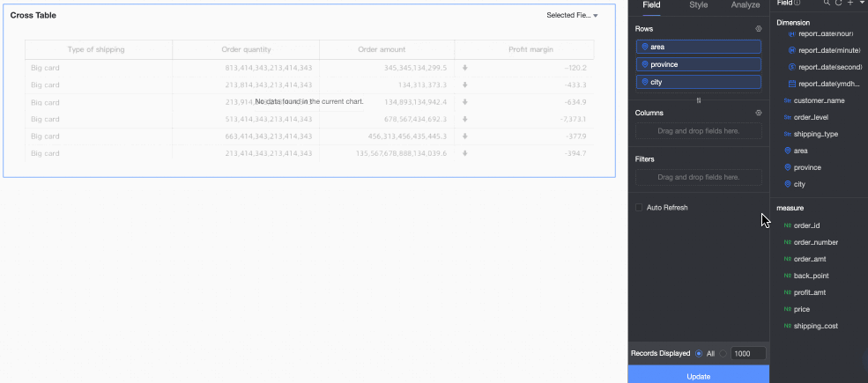The width and height of the screenshot is (868, 383).
Task: Switch to the Analyze tab
Action: (746, 5)
